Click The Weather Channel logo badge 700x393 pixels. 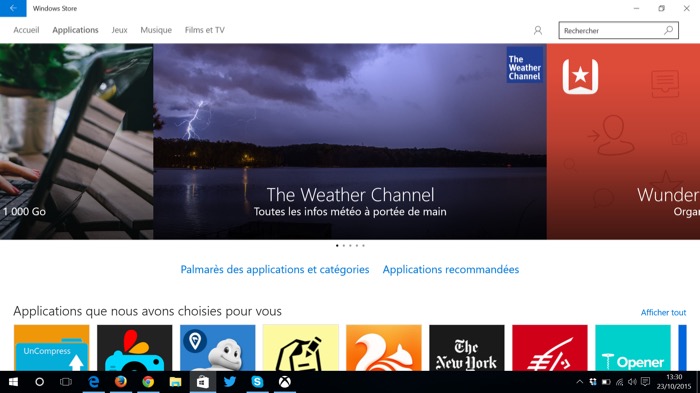525,65
